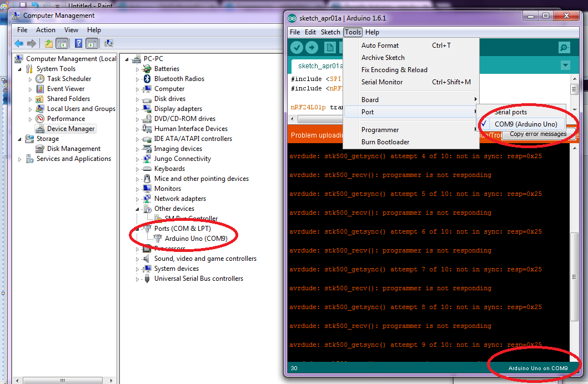Select Sound, video and game controllers

[x=205, y=259]
